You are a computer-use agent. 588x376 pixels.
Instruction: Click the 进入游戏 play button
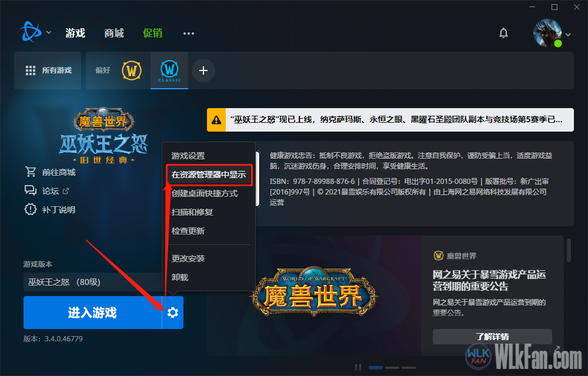93,313
